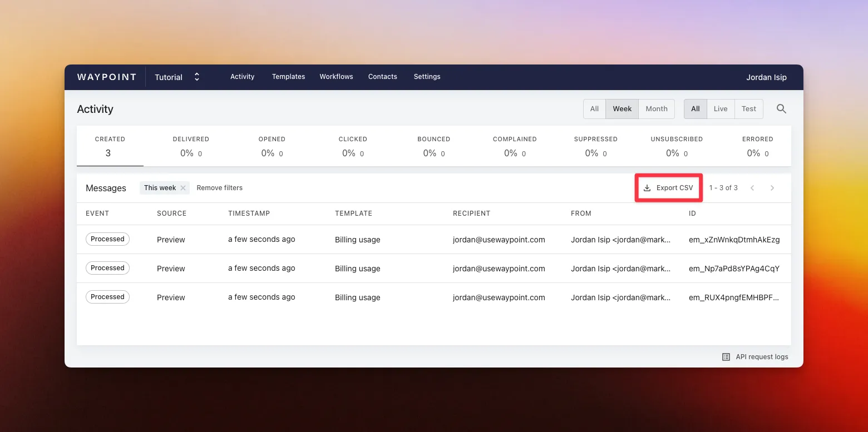
Task: Select the Clicked stats tab
Action: (x=353, y=146)
